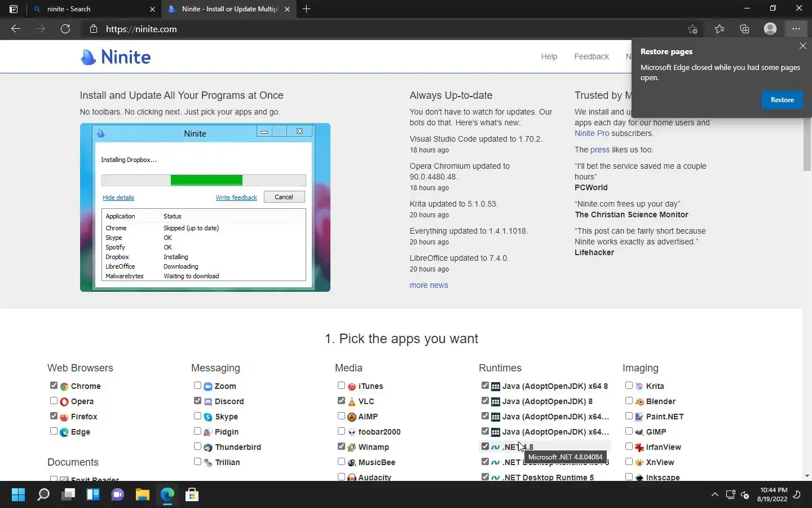Uncheck the Firefox checkbox

(x=54, y=416)
